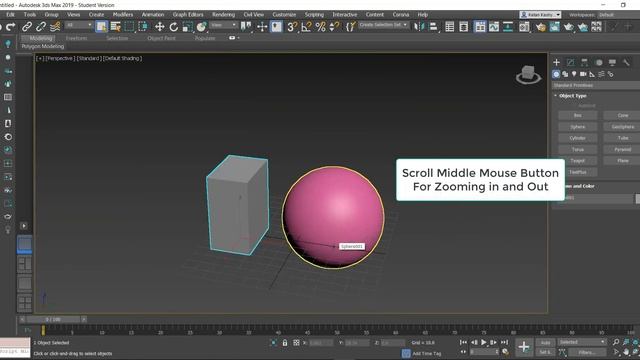Image resolution: width=640 pixels, height=360 pixels.
Task: Open Render Setup teapot icon
Action: (x=541, y=27)
